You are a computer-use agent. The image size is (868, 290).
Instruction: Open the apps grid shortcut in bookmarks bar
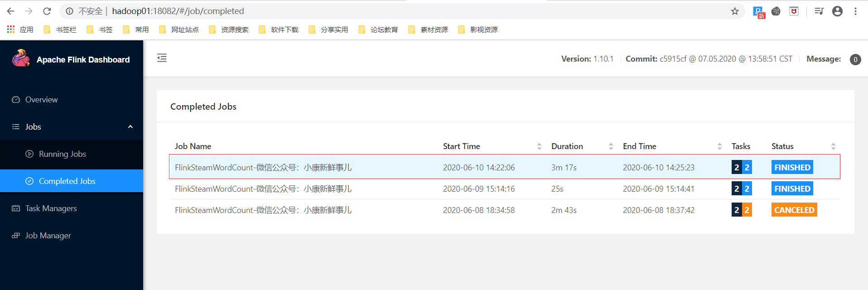pos(11,29)
